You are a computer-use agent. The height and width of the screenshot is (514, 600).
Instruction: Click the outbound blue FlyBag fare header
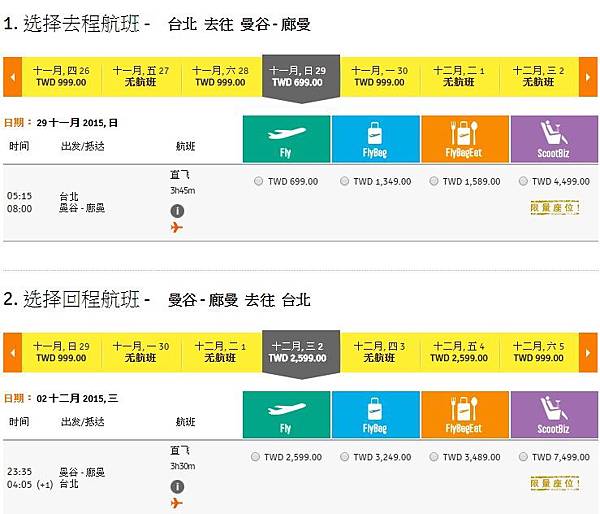point(374,139)
